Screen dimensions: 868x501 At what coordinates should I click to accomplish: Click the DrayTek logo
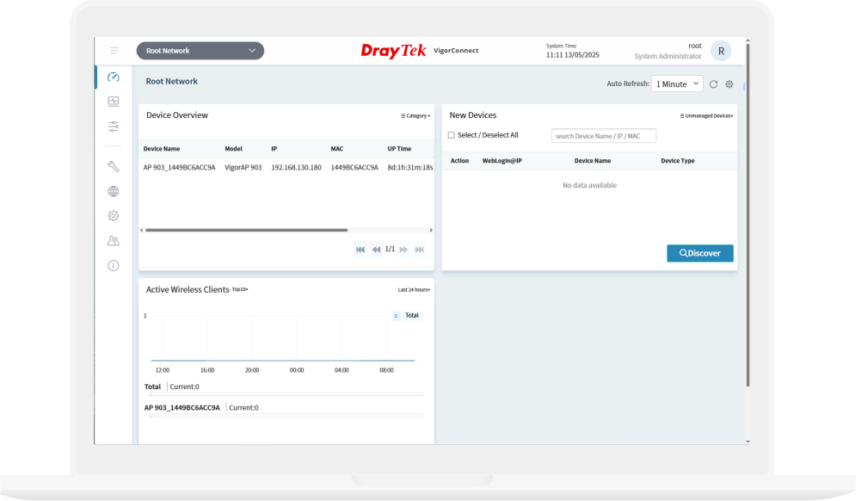point(394,51)
